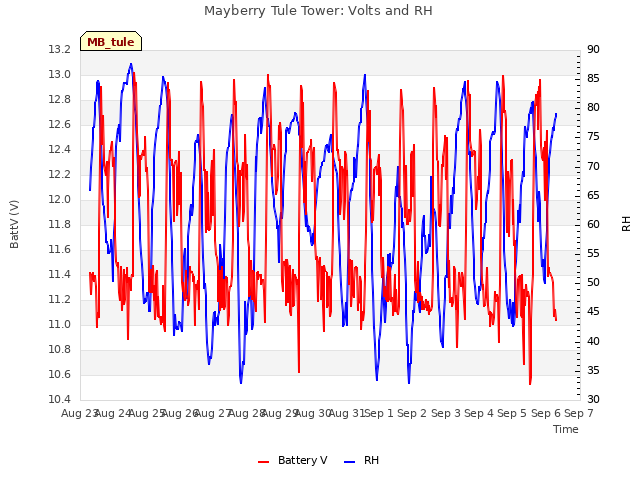This screenshot has height=480, width=640.
Task: Click the 50 right axis tick label
Action: click(x=593, y=283)
